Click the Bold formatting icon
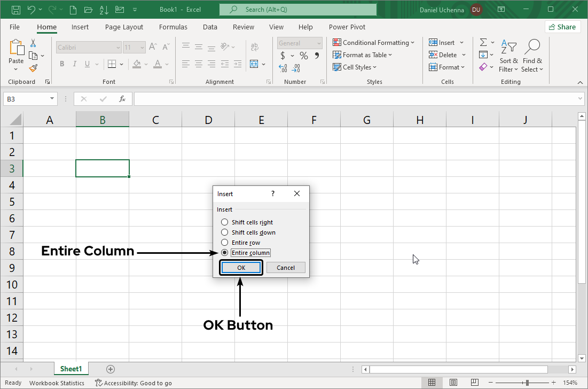The width and height of the screenshot is (588, 389). coord(61,64)
